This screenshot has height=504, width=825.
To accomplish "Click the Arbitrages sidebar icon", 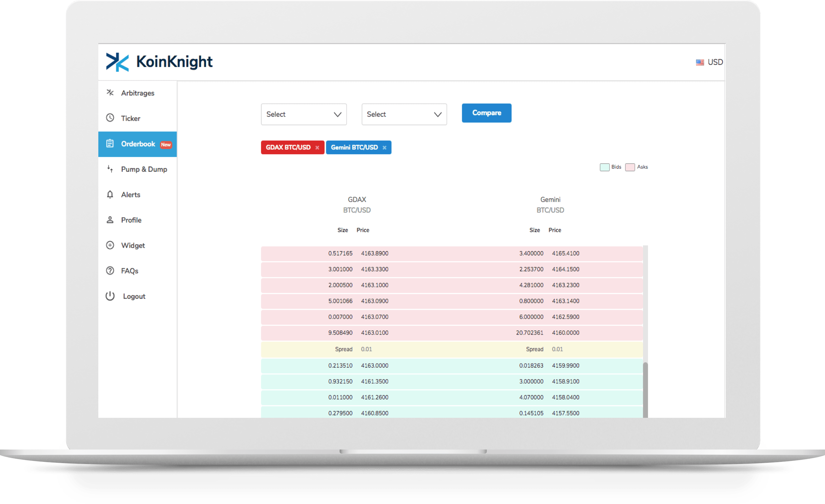I will click(x=110, y=92).
